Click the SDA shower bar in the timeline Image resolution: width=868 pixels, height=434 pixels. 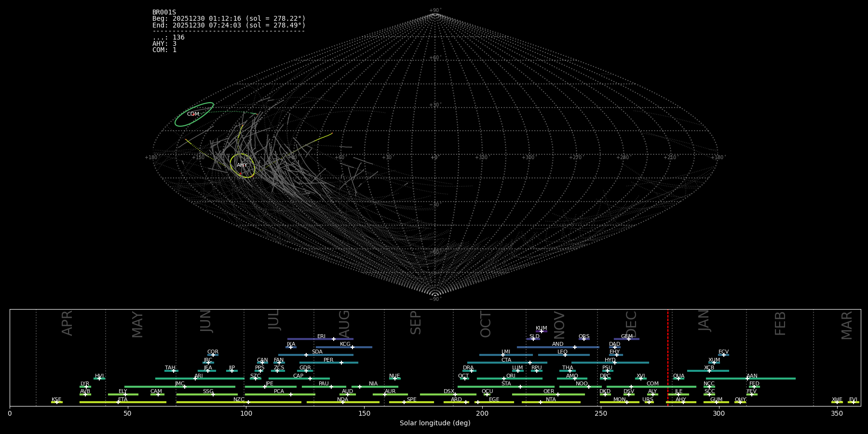(316, 355)
